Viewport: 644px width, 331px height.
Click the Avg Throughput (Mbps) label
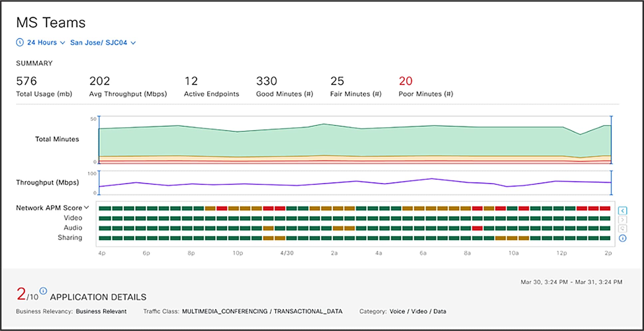point(128,94)
